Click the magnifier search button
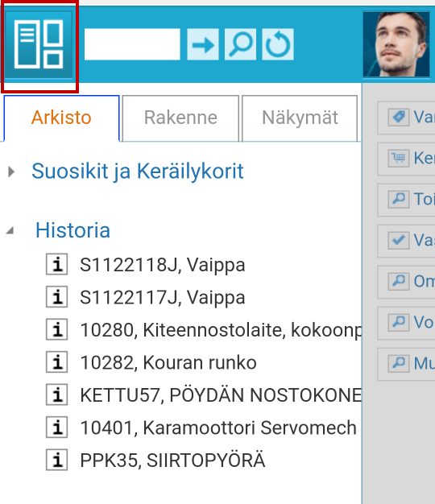This screenshot has height=504, width=435. [x=240, y=44]
